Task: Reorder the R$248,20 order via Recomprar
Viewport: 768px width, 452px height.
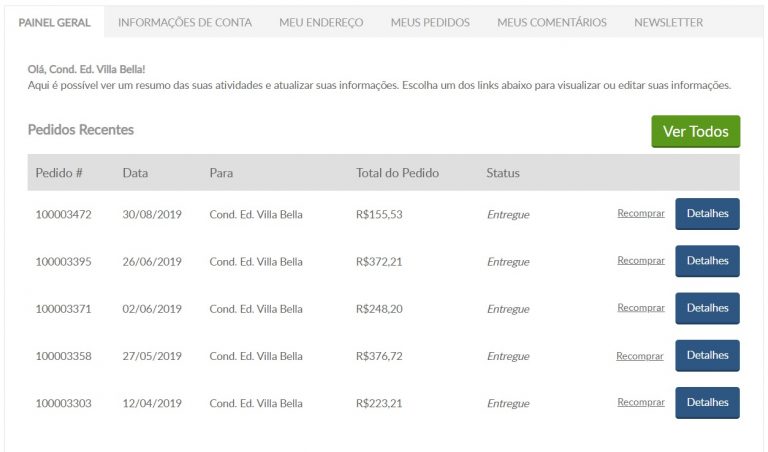Action: pyautogui.click(x=641, y=308)
